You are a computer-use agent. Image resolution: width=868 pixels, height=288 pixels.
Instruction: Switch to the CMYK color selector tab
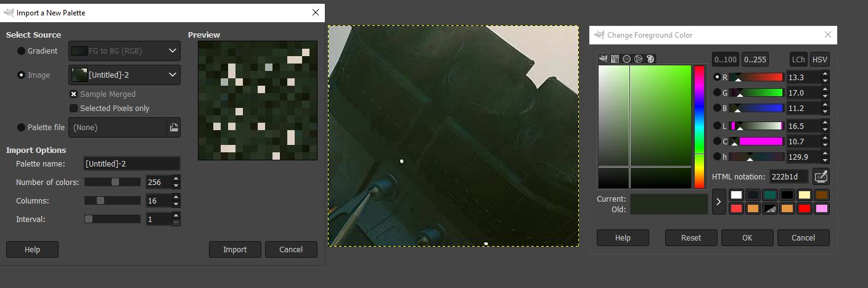[615, 59]
